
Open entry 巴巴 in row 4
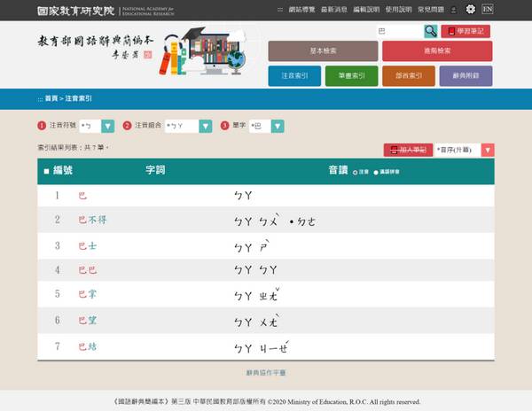pos(88,269)
